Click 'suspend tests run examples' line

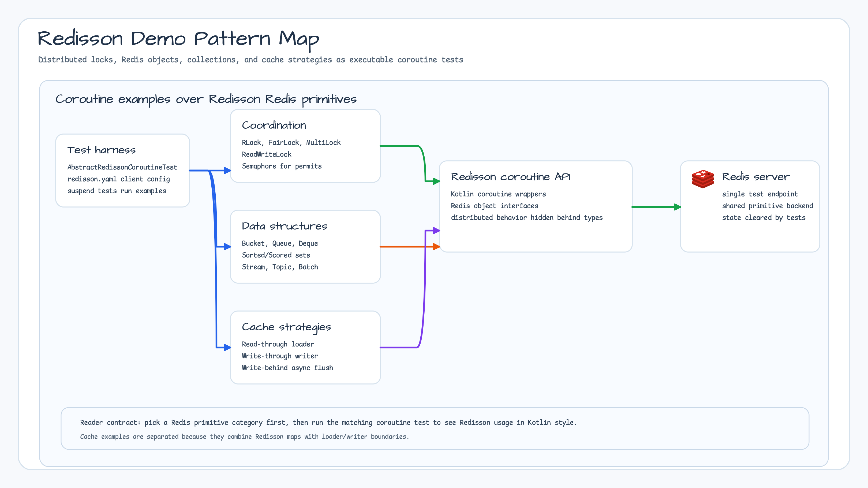(x=117, y=191)
